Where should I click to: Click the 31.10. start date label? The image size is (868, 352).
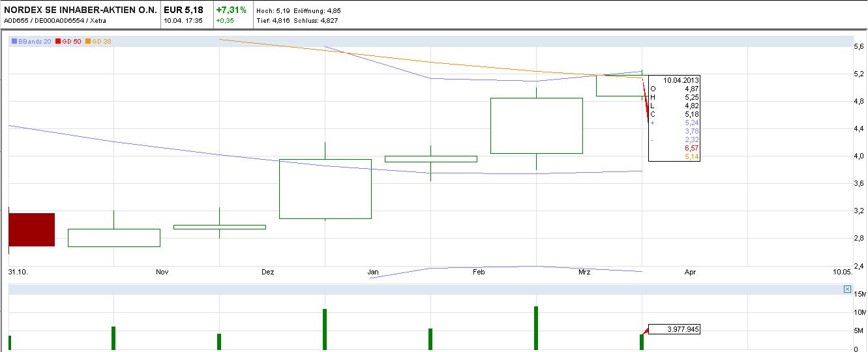17,272
